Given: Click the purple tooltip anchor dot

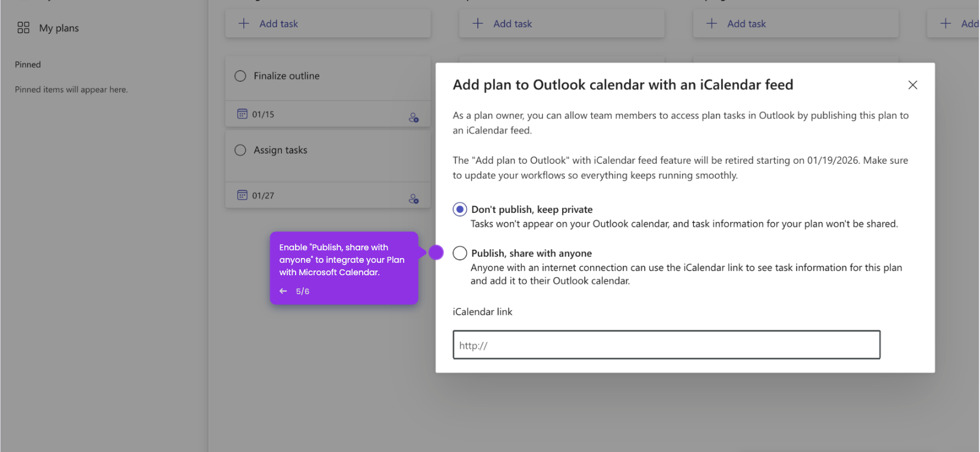Looking at the screenshot, I should click(436, 252).
